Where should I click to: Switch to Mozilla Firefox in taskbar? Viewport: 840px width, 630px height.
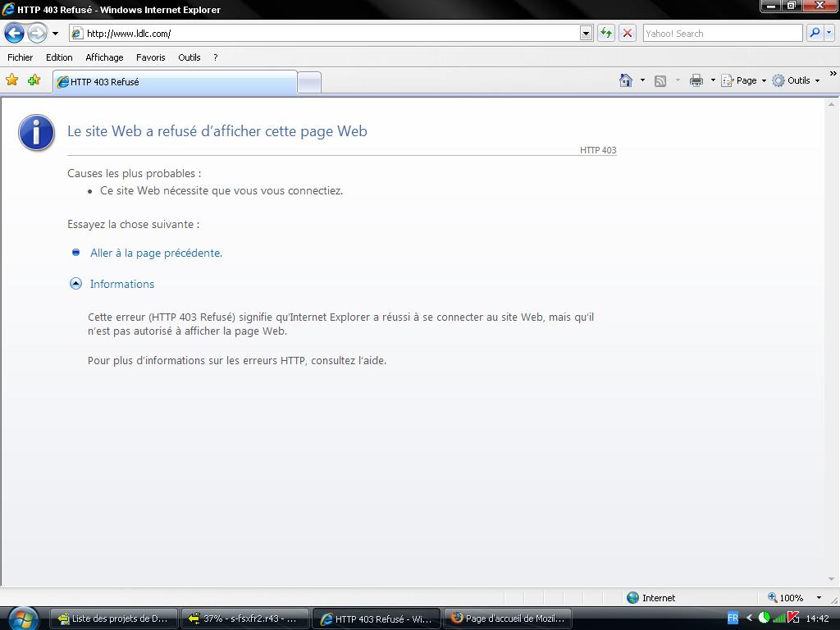(x=507, y=619)
